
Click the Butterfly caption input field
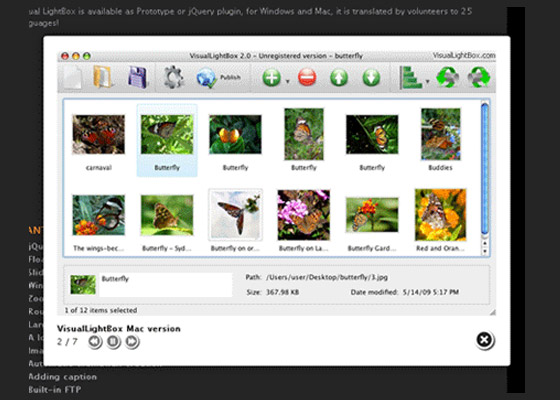[166, 285]
